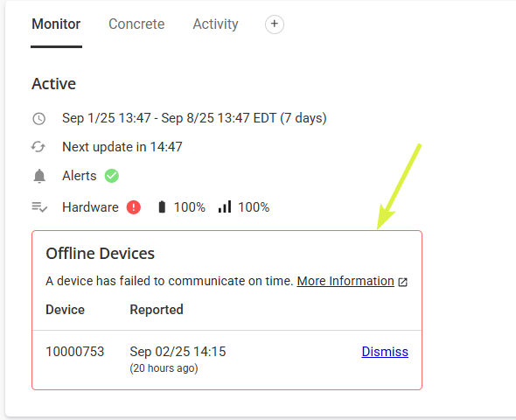Click the signal strength bars icon
The width and height of the screenshot is (516, 420).
pos(225,207)
